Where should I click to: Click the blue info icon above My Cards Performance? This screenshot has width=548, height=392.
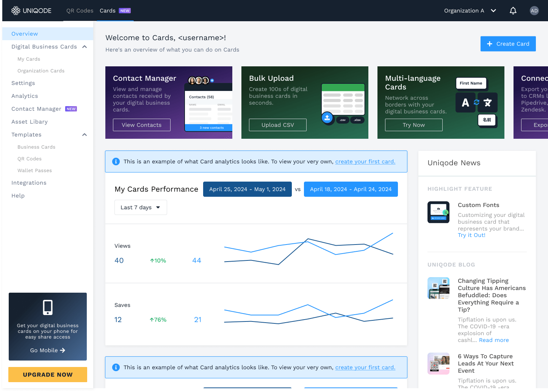116,161
